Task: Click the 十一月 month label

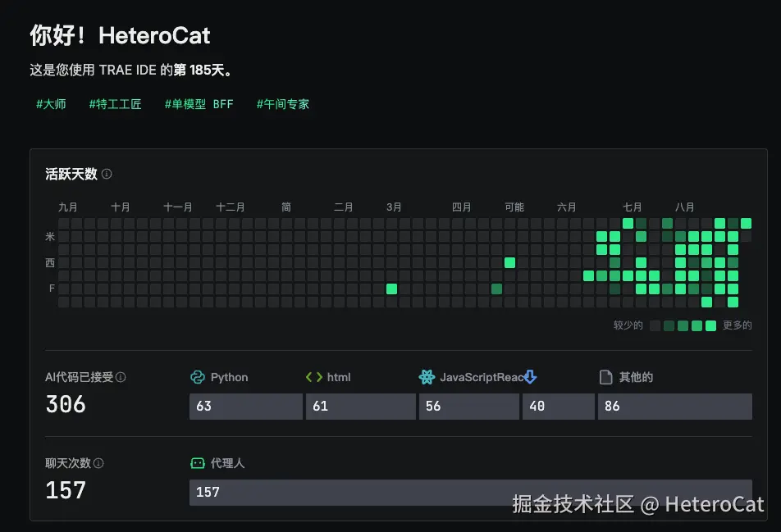Action: pos(178,207)
